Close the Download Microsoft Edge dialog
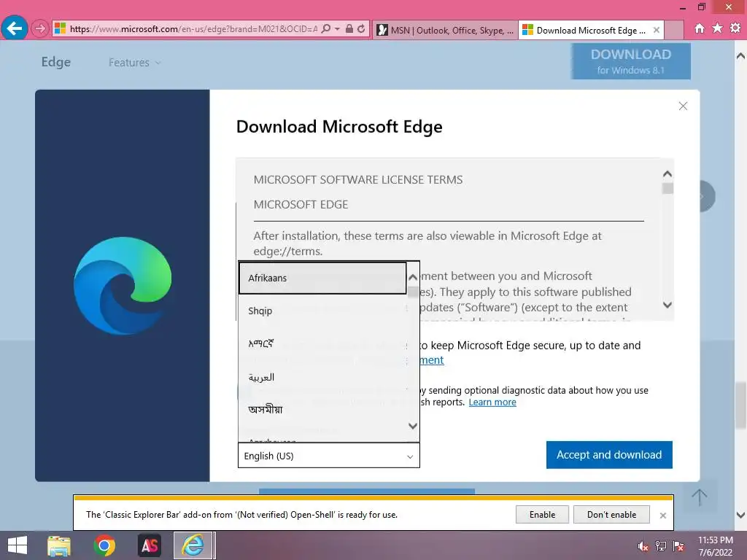The image size is (747, 560). (x=683, y=106)
